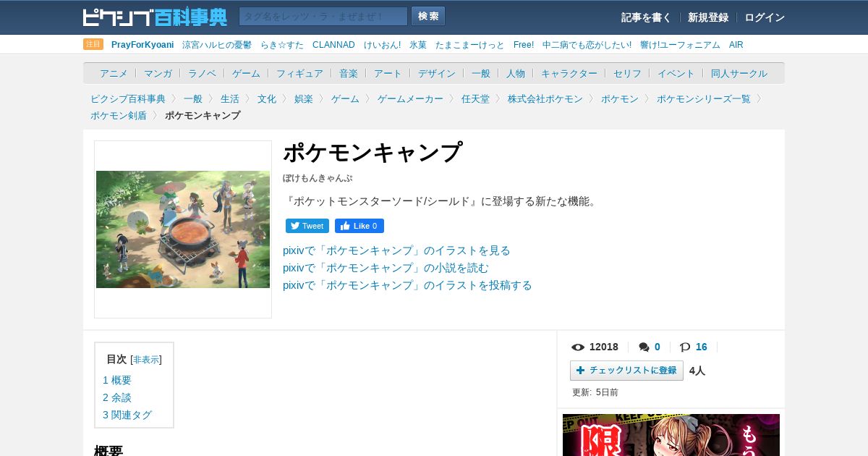
Task: Select the イベント category tab
Action: click(x=676, y=73)
